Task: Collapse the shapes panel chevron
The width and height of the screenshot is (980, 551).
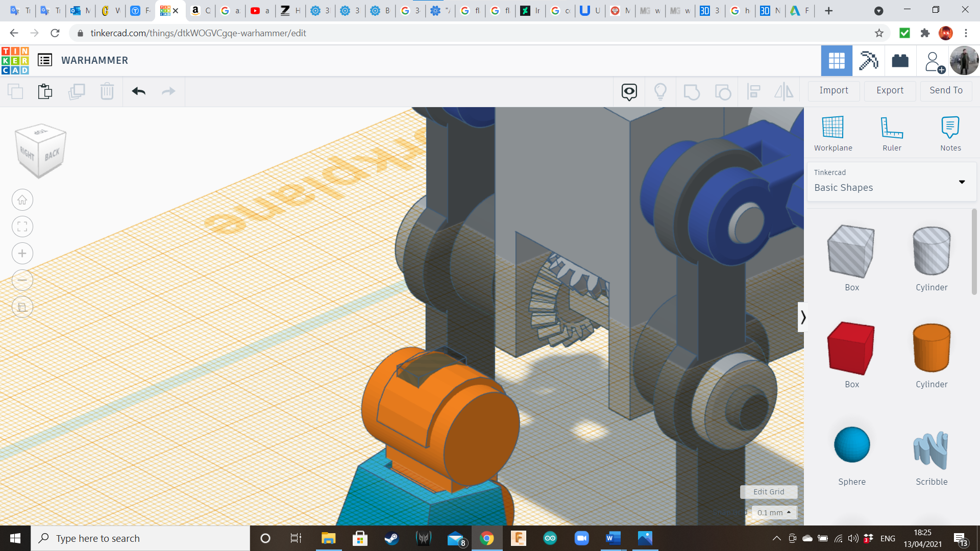Action: pos(803,317)
